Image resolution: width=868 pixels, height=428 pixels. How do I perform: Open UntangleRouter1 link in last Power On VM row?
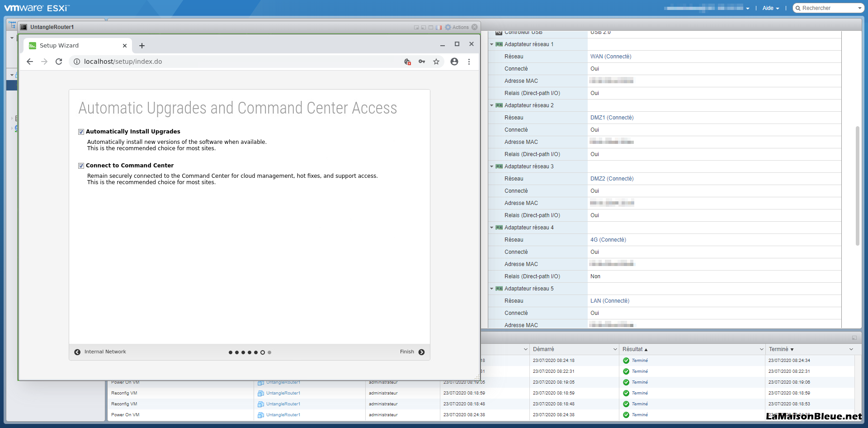click(x=283, y=415)
